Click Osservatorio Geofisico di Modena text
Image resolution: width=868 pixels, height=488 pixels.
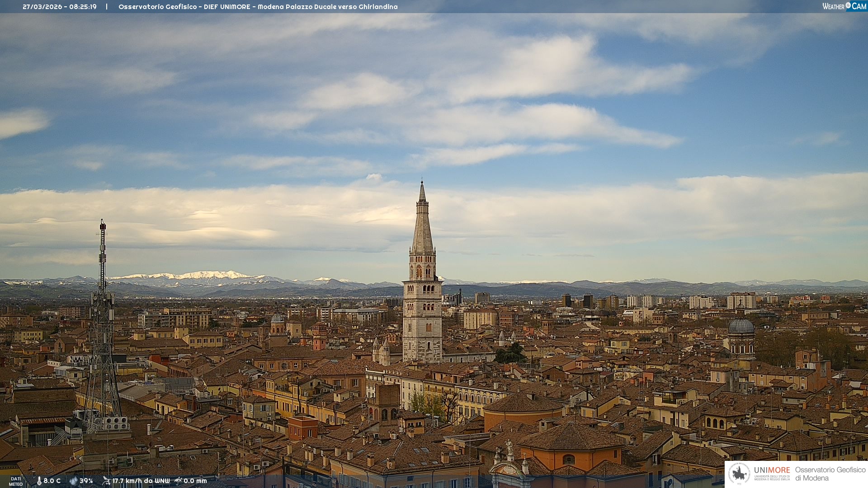pos(830,474)
